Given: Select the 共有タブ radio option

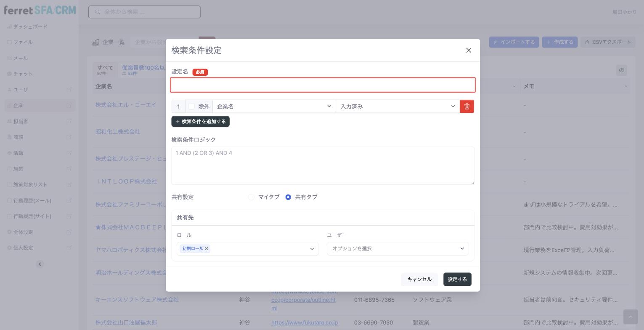Looking at the screenshot, I should tap(288, 197).
